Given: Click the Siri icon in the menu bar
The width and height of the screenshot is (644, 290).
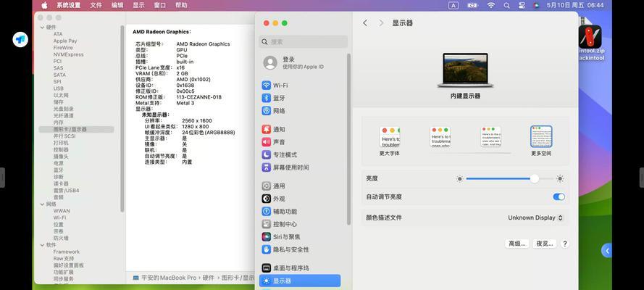Looking at the screenshot, I should point(536,5).
